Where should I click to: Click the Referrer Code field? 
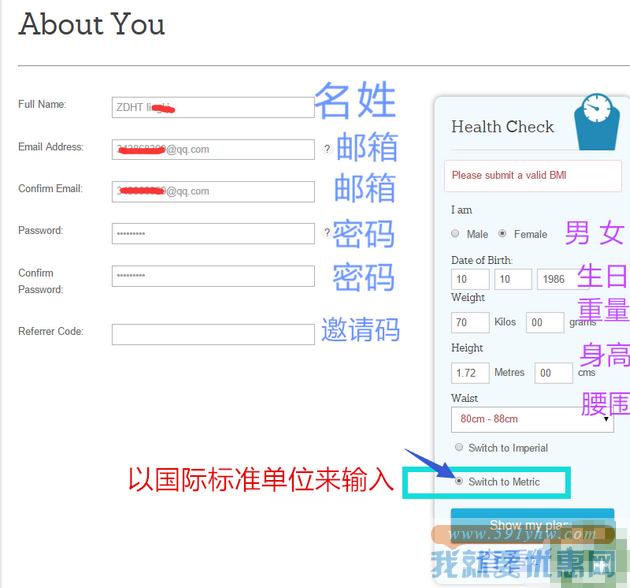[x=213, y=334]
